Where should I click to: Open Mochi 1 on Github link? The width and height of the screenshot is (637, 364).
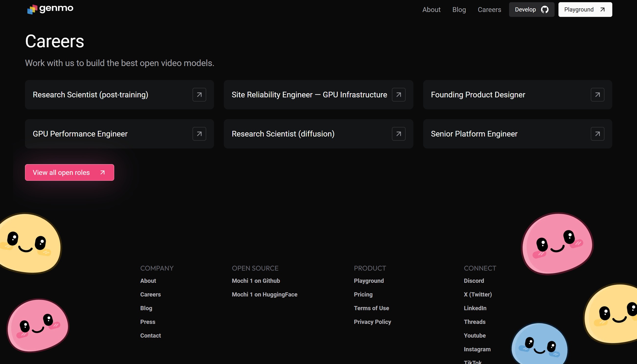[x=256, y=281]
